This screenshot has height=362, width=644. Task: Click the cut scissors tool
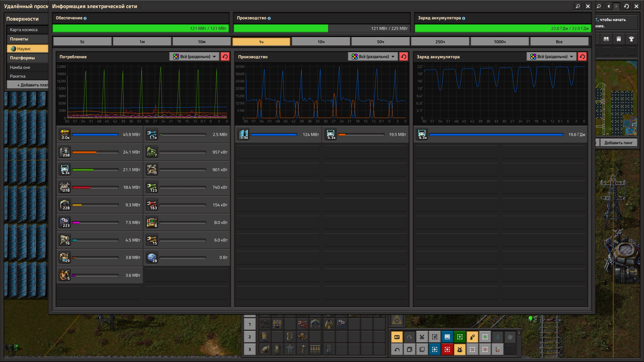click(x=422, y=337)
